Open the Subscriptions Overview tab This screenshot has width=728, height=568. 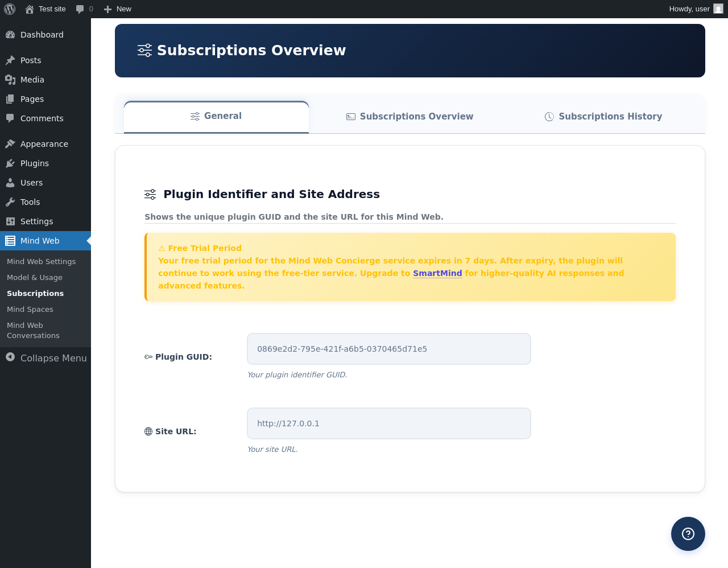click(x=409, y=117)
